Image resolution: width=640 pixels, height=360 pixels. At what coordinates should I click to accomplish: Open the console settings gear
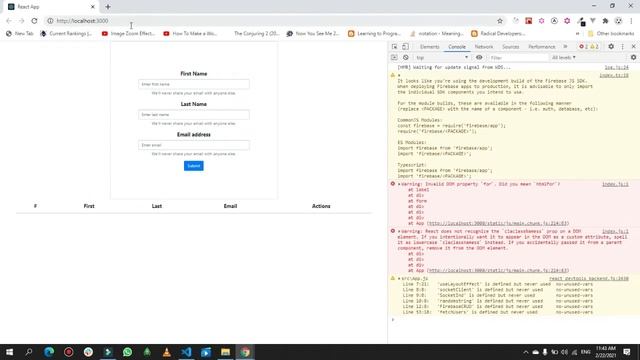[633, 58]
